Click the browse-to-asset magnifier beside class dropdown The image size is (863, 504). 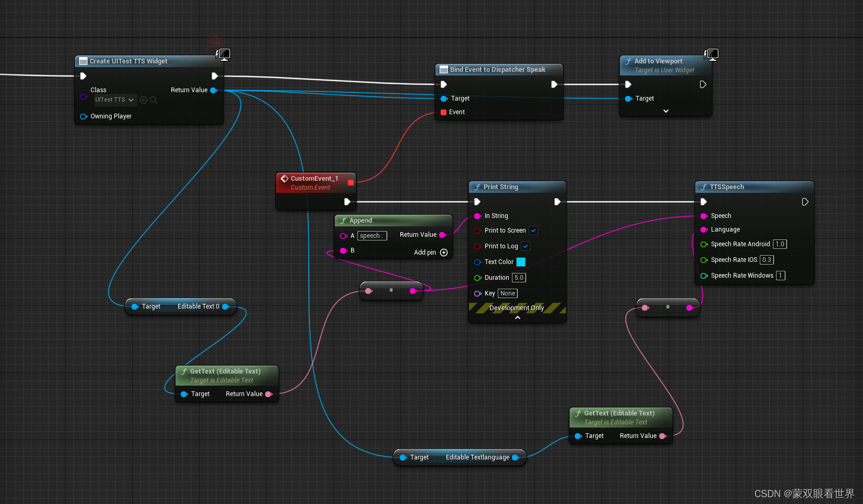click(x=154, y=100)
